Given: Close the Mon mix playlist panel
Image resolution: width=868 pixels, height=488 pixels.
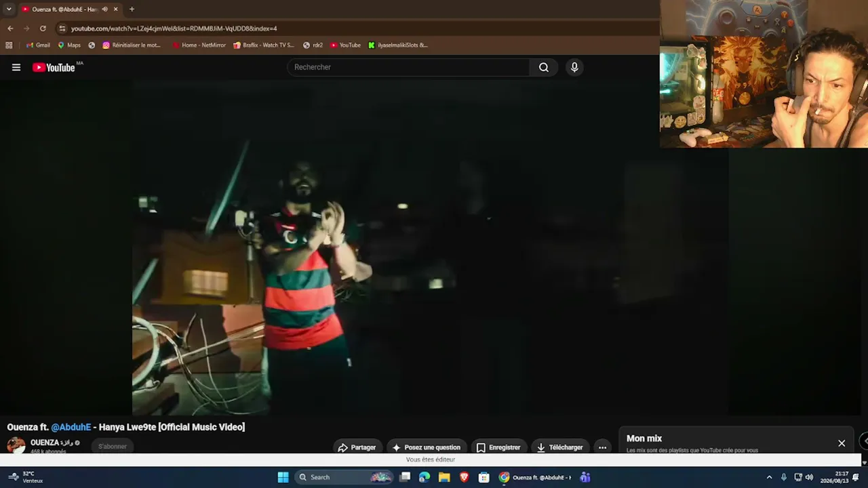Looking at the screenshot, I should point(842,443).
